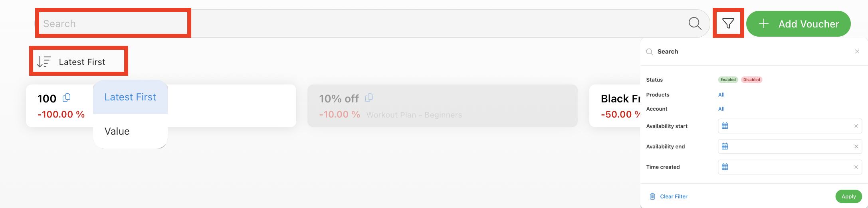The image size is (868, 208).
Task: Apply the filter settings
Action: (848, 196)
